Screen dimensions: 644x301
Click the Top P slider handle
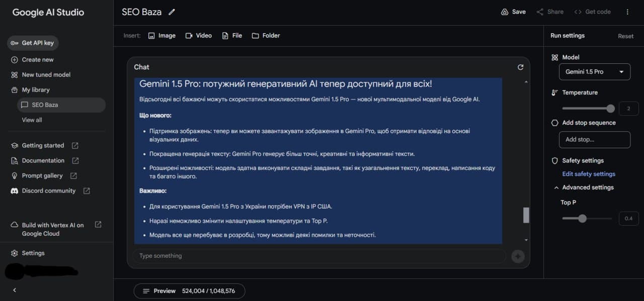coord(583,219)
